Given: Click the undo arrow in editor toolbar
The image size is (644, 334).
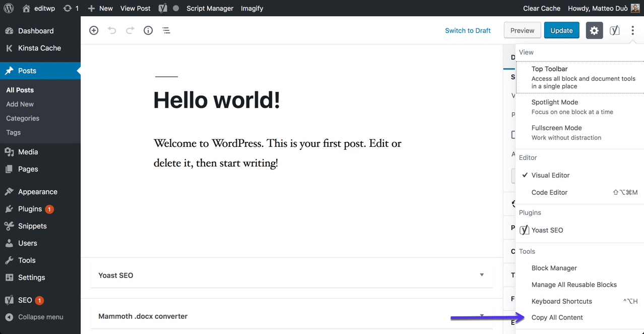Looking at the screenshot, I should pos(111,30).
